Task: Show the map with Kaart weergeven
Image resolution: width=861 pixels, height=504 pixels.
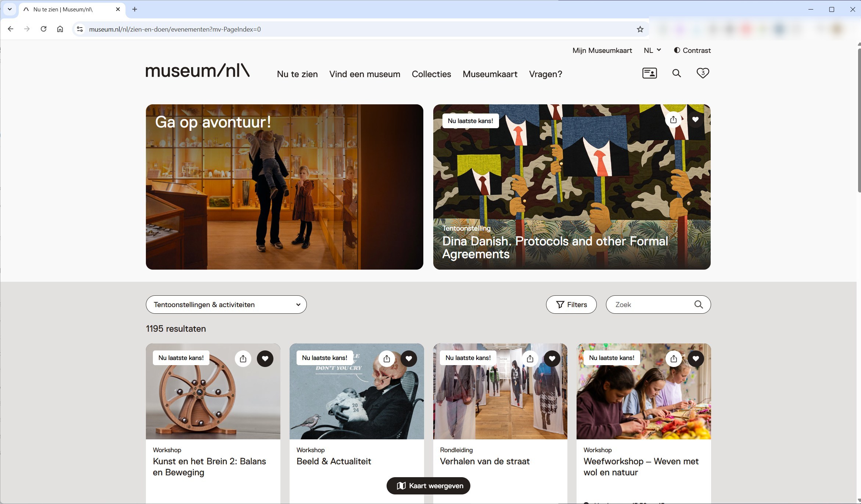Action: pos(428,486)
